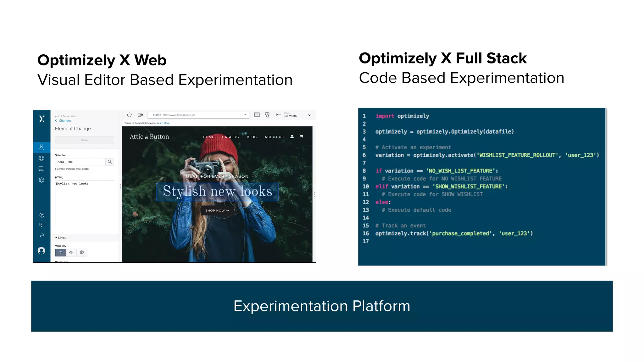644x362 pixels.
Task: Click the experiments flask icon in sidebar
Action: coord(41,147)
